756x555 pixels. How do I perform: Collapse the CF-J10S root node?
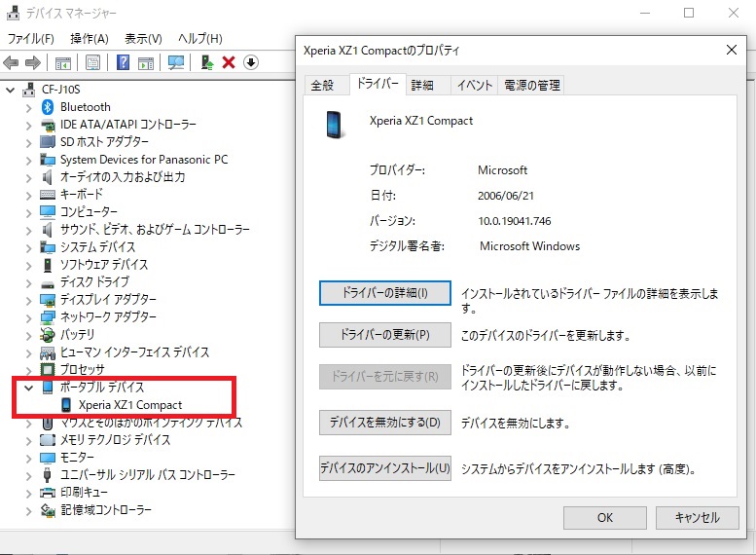pyautogui.click(x=10, y=90)
